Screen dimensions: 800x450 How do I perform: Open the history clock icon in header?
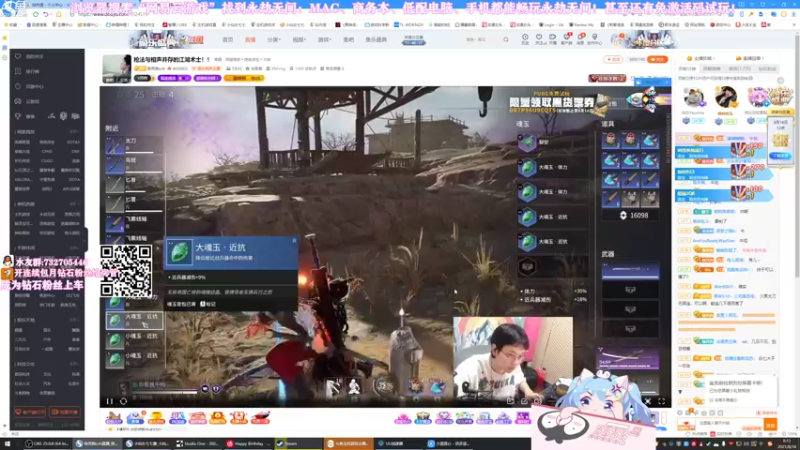coord(525,39)
